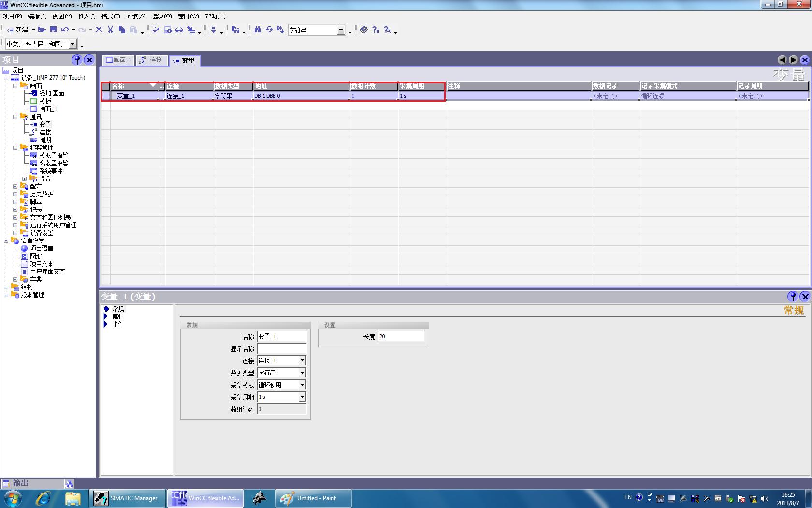The image size is (812, 508).
Task: Open the language dropdown 中文(中华人民共和国)
Action: pos(72,44)
